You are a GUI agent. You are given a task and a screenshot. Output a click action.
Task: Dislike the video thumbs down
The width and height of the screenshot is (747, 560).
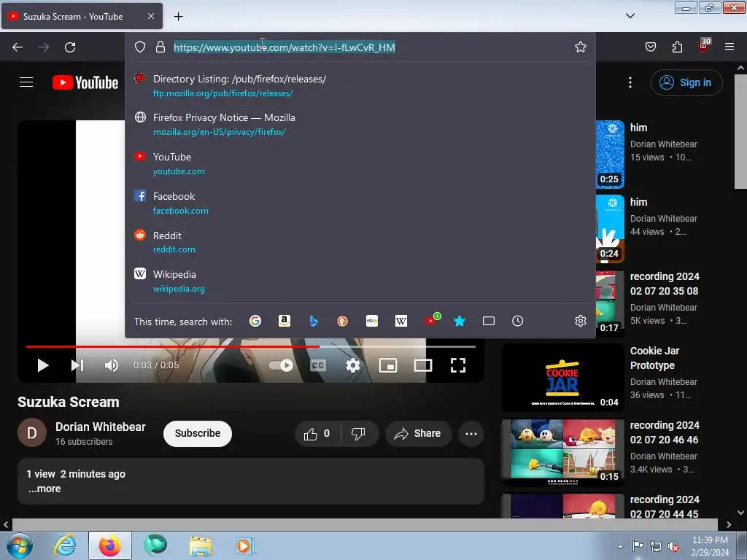pos(358,433)
